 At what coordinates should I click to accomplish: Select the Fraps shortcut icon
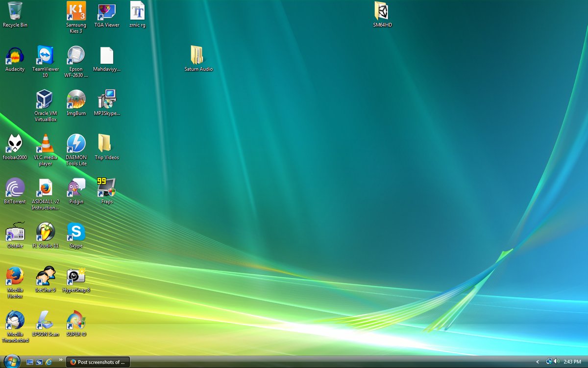(x=106, y=188)
